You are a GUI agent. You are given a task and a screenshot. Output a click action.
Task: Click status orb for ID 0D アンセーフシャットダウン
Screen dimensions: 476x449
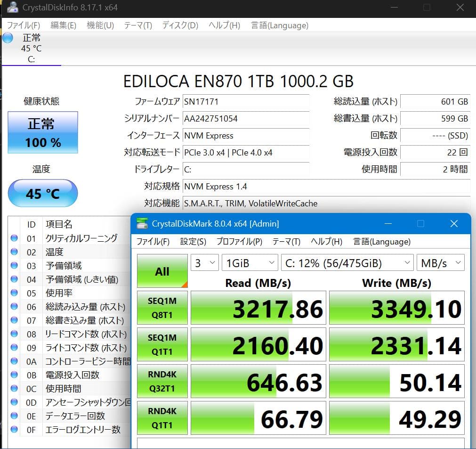pos(14,402)
